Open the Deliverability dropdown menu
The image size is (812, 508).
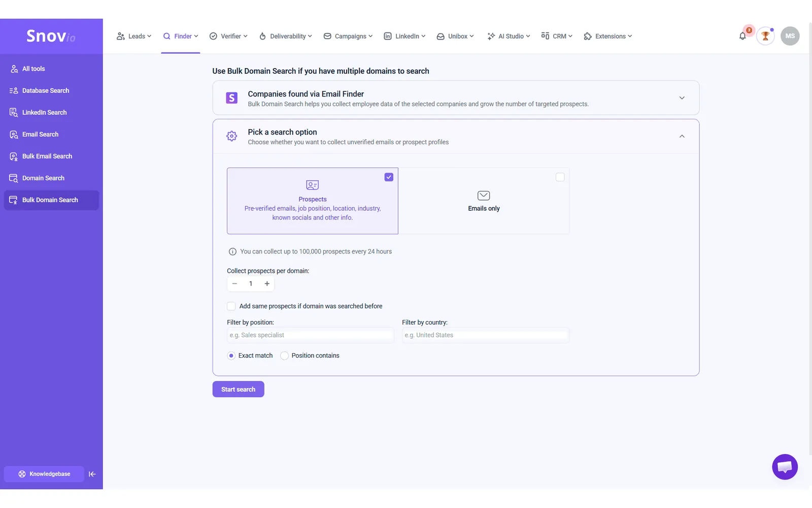coord(286,36)
